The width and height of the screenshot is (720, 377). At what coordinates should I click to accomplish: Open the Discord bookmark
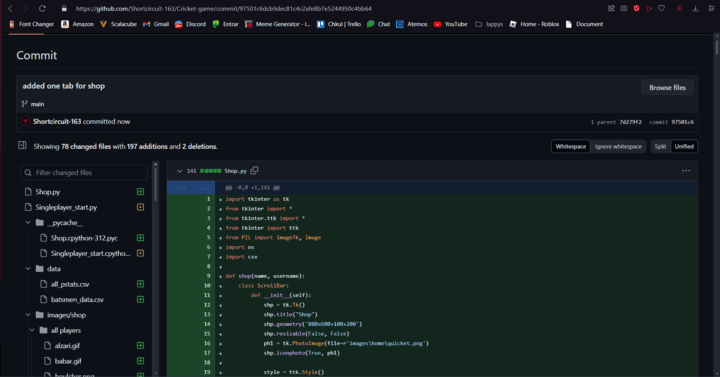pos(190,24)
